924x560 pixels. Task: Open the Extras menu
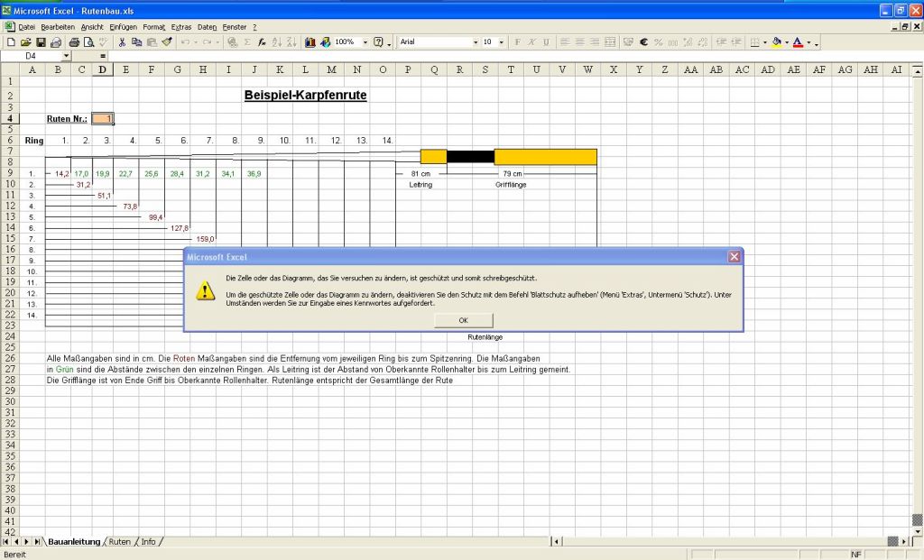[181, 27]
